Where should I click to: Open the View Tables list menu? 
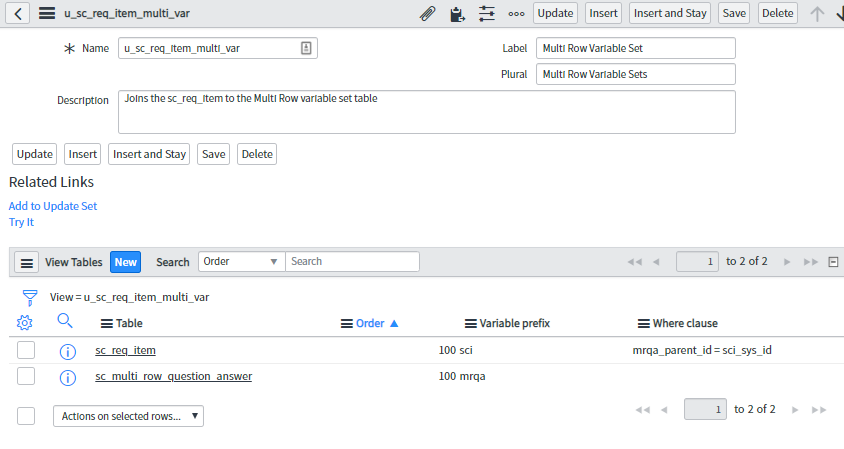(x=27, y=262)
